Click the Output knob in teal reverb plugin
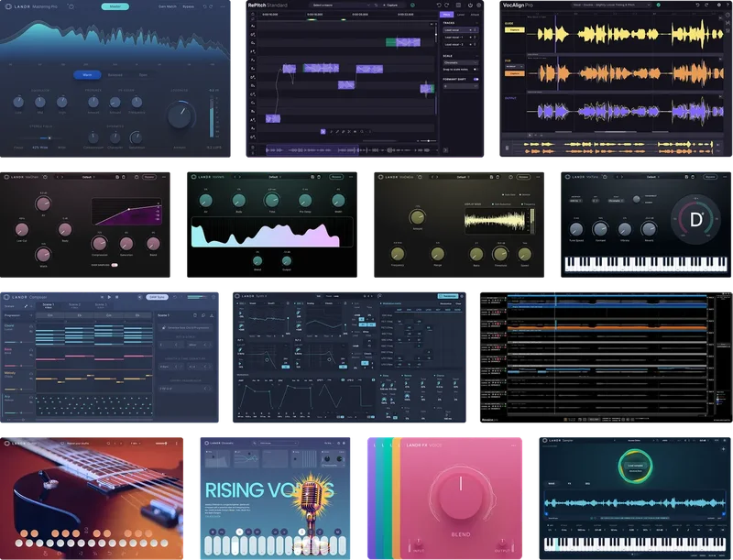The height and width of the screenshot is (560, 733). click(287, 261)
